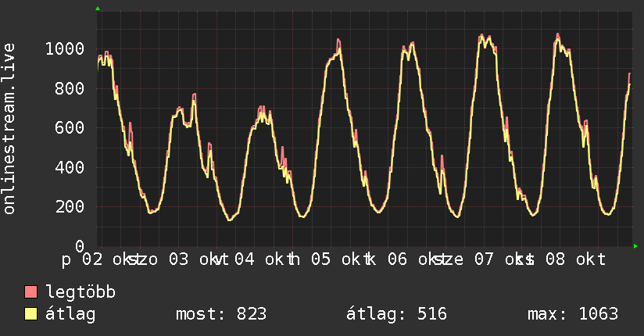Click the '08 okt' date label

pos(576,259)
